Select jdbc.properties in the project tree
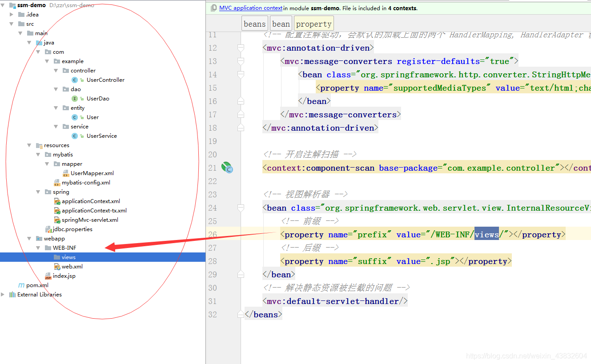Screen dimensions: 591x364 click(x=72, y=229)
